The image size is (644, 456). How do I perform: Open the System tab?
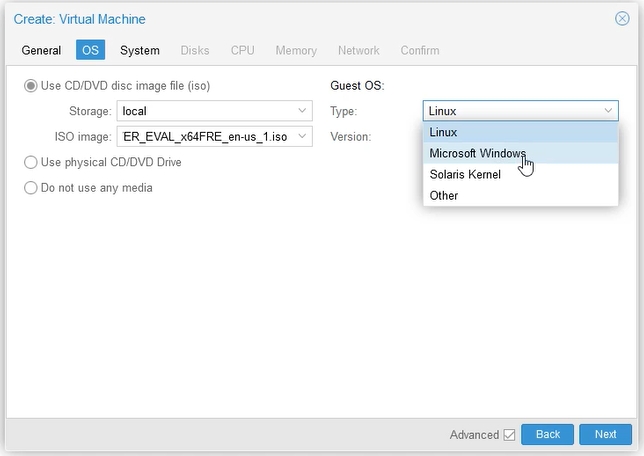point(139,50)
